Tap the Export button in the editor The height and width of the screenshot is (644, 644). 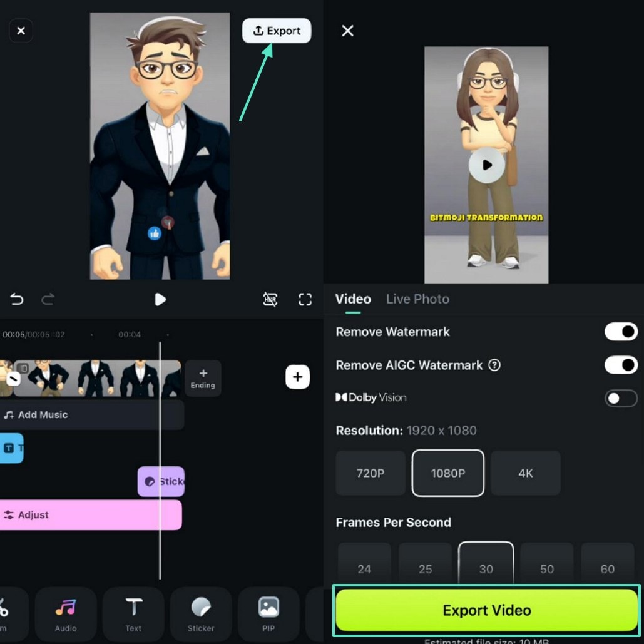[277, 31]
